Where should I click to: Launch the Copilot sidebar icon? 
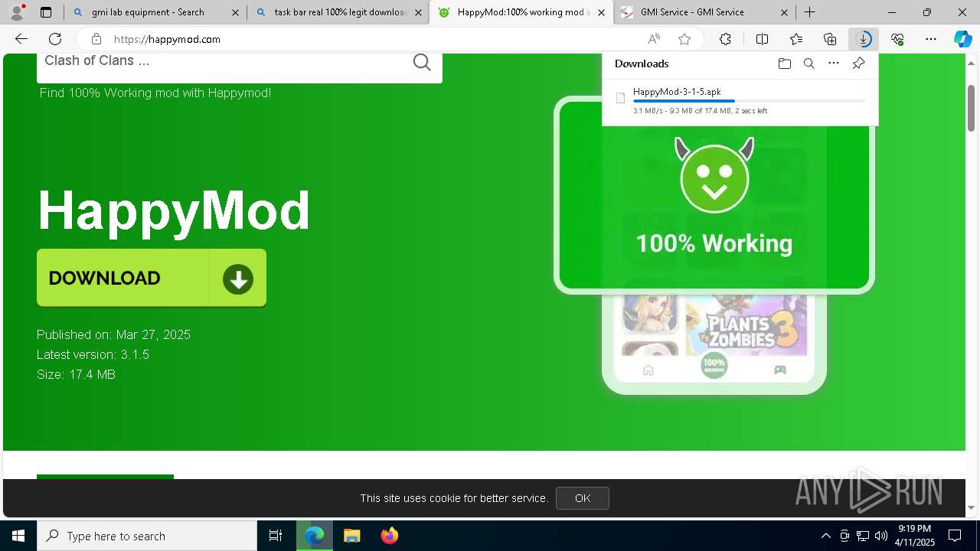click(962, 39)
